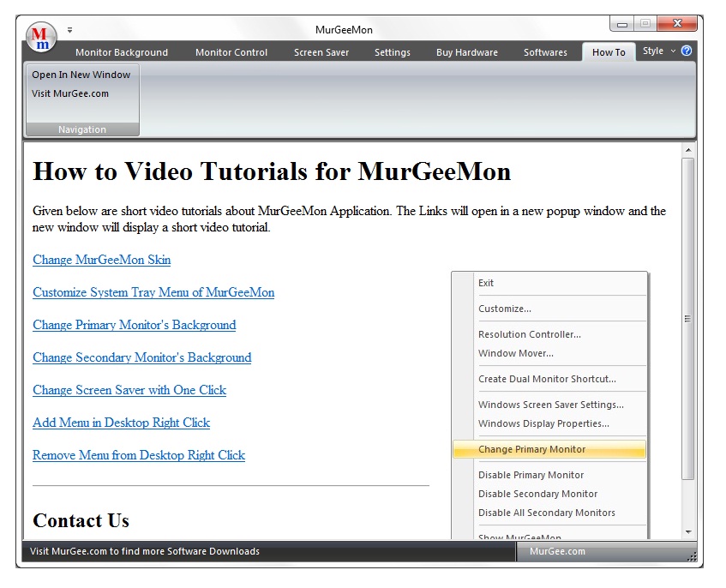The width and height of the screenshot is (726, 588).
Task: Open the Quick Access Toolbar customize arrow
Action: (69, 29)
